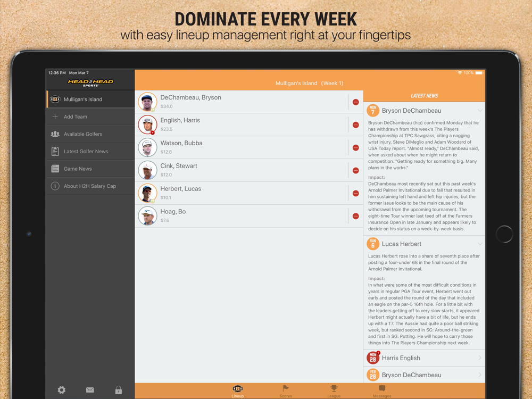Click the $12.6 salary value
Image resolution: width=532 pixels, height=399 pixels.
pyautogui.click(x=166, y=152)
